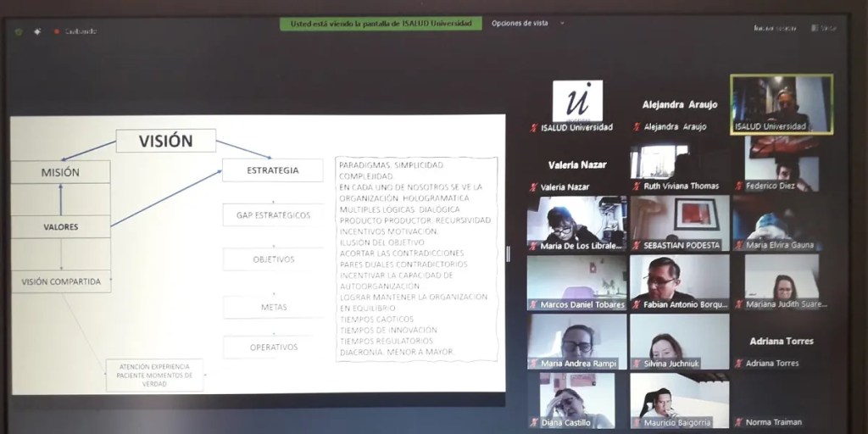Click muted mic icon beside Mariana Judith Suarez
The height and width of the screenshot is (434, 868).
tap(738, 304)
